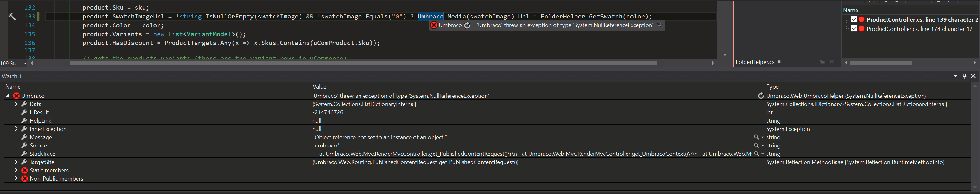The height and width of the screenshot is (194, 980).
Task: Click the Value column header in Watch 1
Action: coord(319,87)
